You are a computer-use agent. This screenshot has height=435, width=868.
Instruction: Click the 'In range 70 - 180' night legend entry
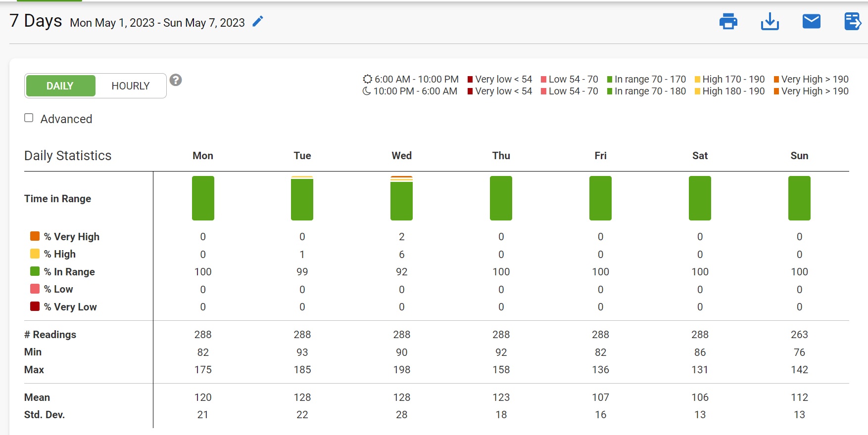(646, 91)
